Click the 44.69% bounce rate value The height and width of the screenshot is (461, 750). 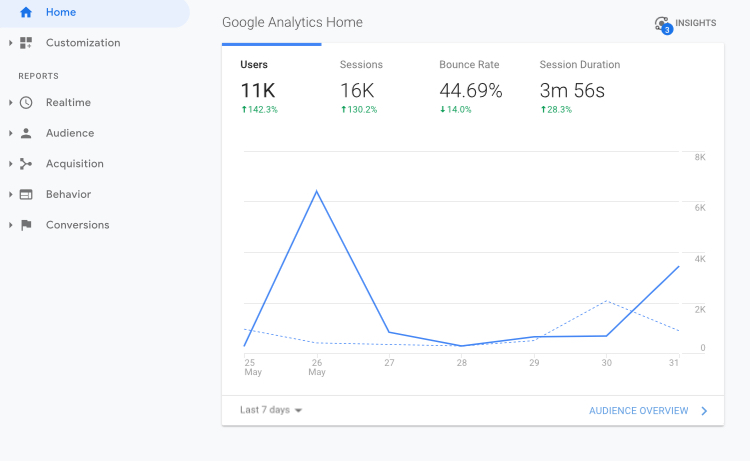[x=471, y=90]
